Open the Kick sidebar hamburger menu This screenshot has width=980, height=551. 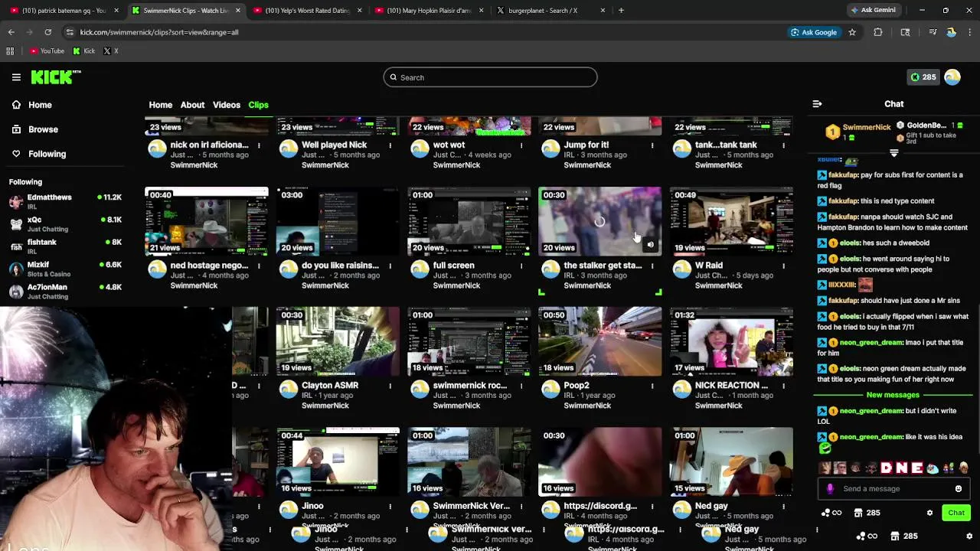pyautogui.click(x=16, y=77)
